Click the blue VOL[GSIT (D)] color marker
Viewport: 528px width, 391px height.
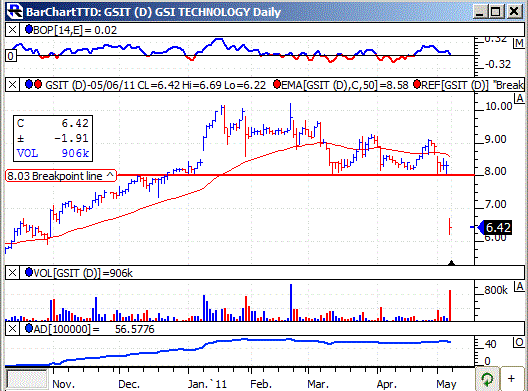(x=29, y=272)
